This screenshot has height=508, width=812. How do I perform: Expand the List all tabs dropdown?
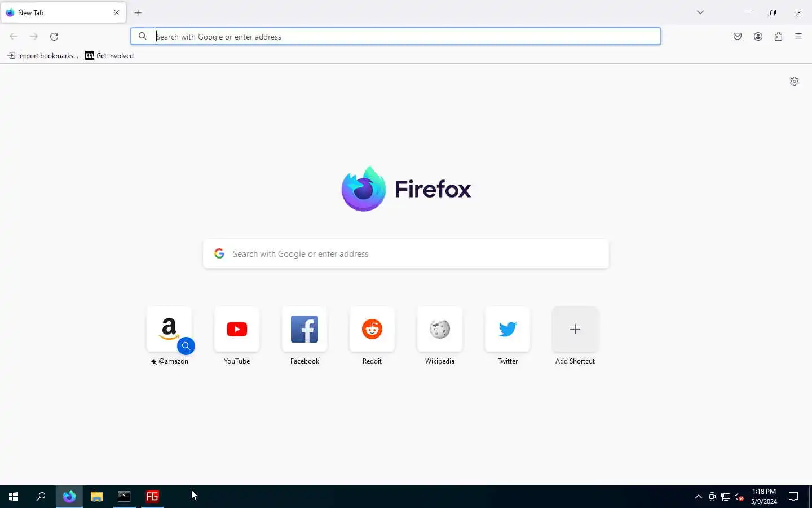tap(700, 12)
